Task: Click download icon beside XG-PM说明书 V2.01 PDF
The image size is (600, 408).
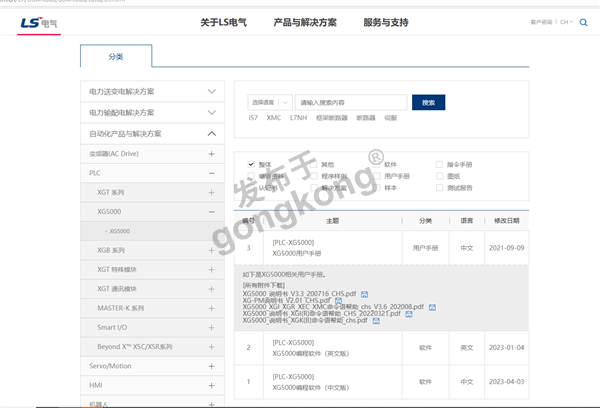Action: click(x=339, y=298)
